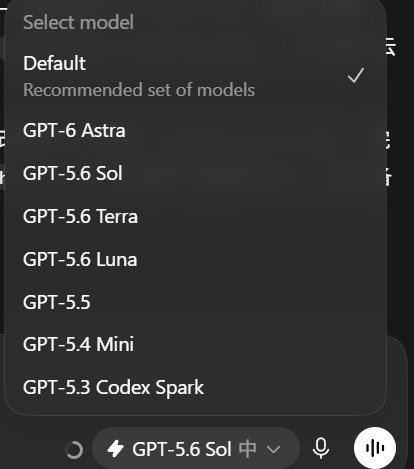The height and width of the screenshot is (469, 414).
Task: Select the GPT-5.4 Mini model
Action: pos(195,344)
